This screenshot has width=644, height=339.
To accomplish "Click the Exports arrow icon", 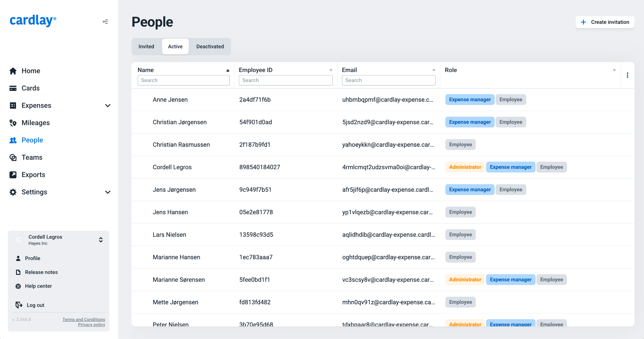I will [13, 175].
